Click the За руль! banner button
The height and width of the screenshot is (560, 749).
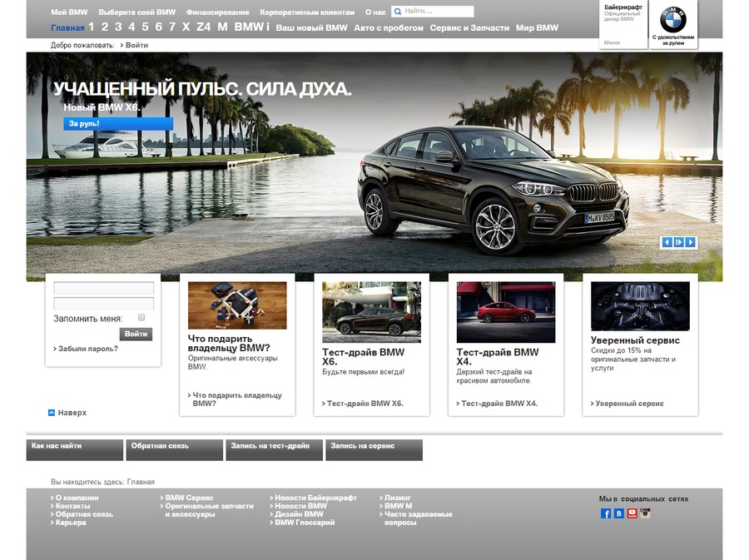pos(83,122)
